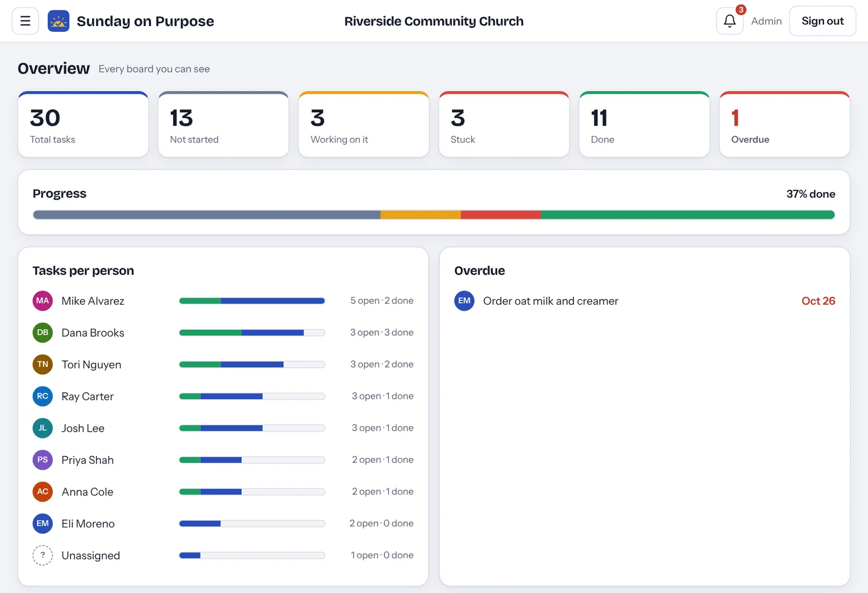
Task: Select the Eli Moreno name
Action: point(89,524)
